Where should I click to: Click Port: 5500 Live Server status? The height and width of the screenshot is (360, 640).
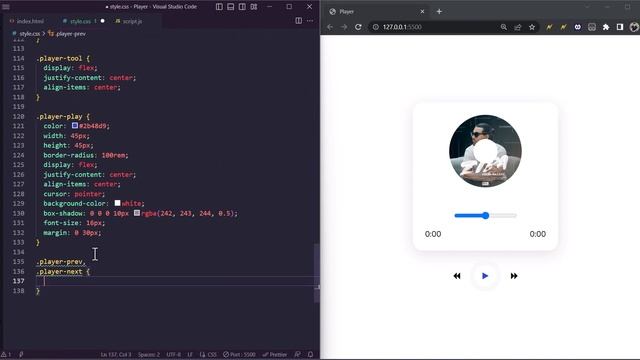tap(240, 354)
